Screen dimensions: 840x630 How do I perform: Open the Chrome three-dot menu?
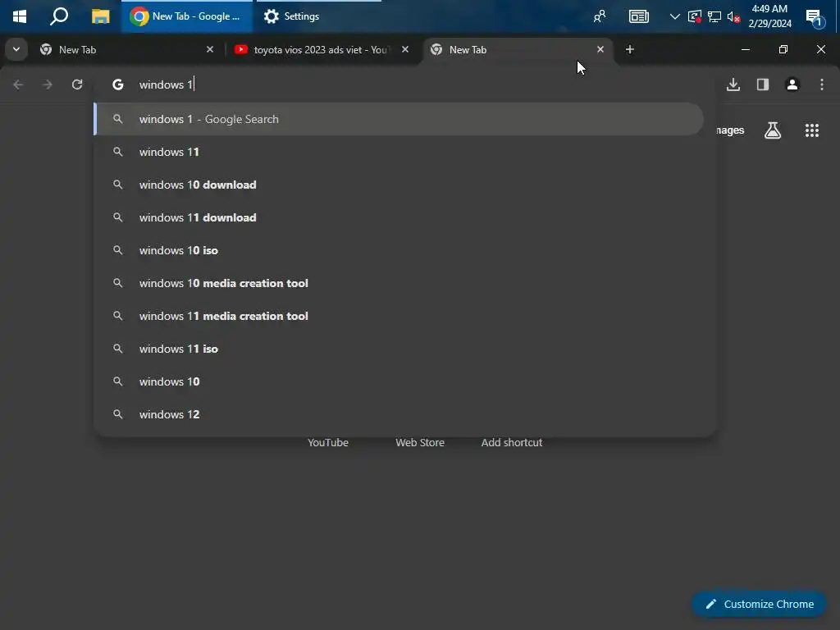point(822,84)
